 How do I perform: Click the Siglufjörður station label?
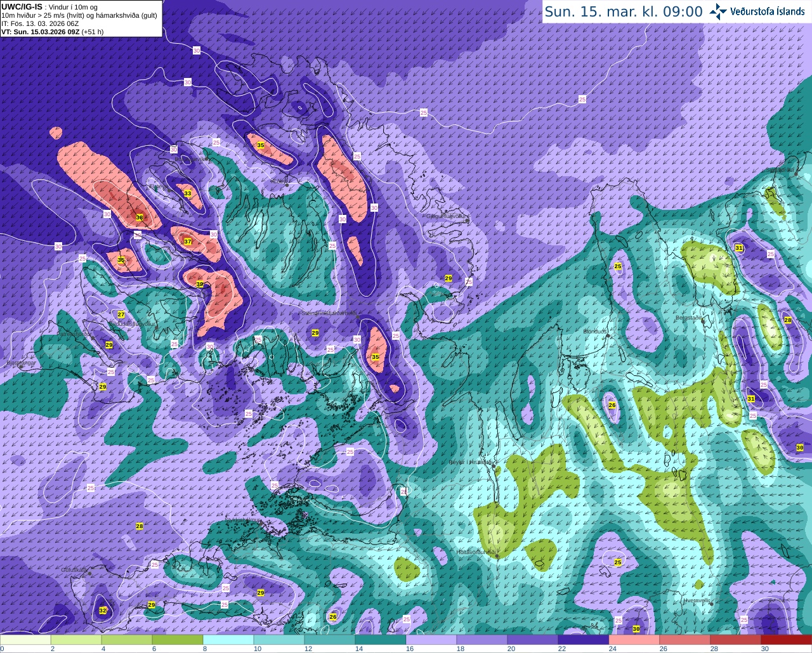point(781,171)
